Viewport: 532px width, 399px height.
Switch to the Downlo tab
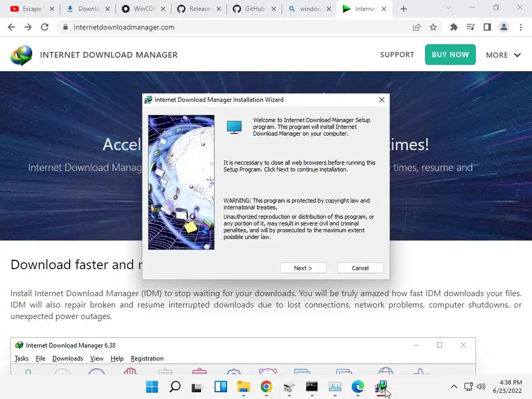click(x=85, y=9)
